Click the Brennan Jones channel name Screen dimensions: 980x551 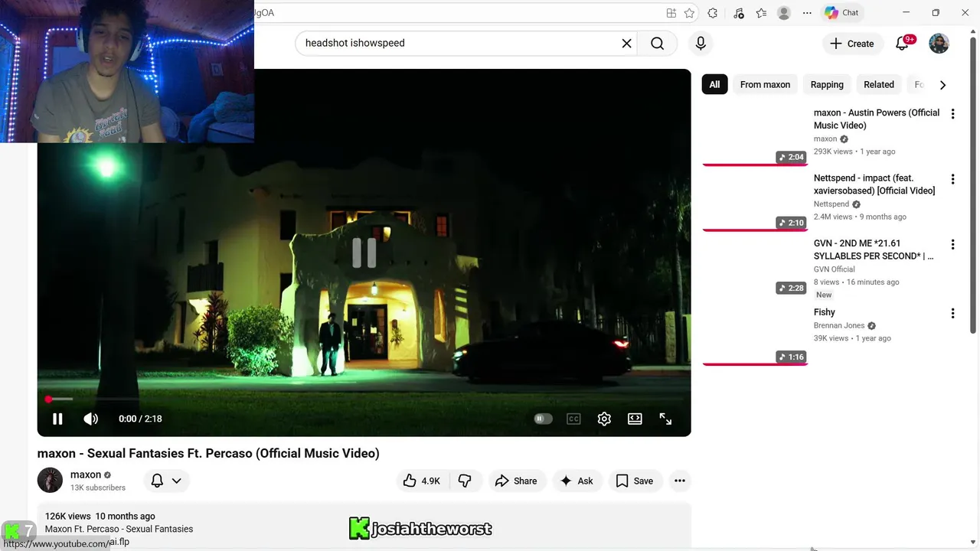click(x=839, y=325)
